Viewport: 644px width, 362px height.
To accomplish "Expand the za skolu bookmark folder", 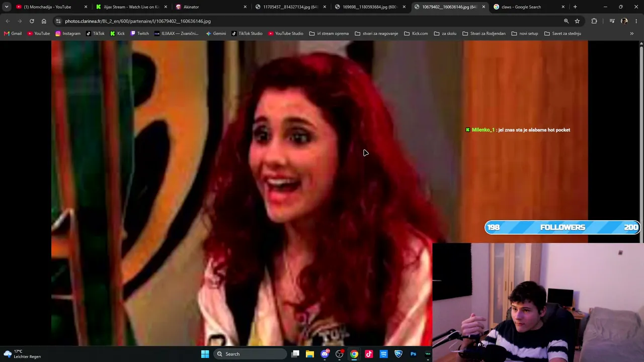I will click(445, 34).
